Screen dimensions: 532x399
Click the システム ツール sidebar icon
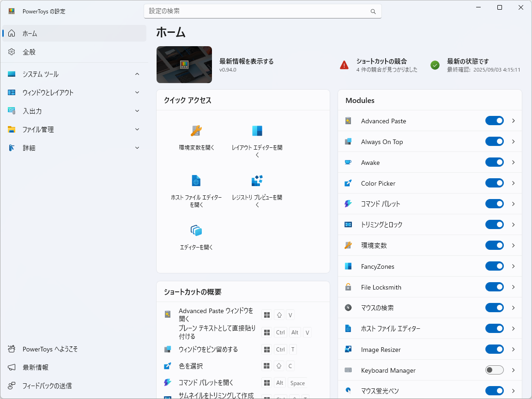[11, 74]
